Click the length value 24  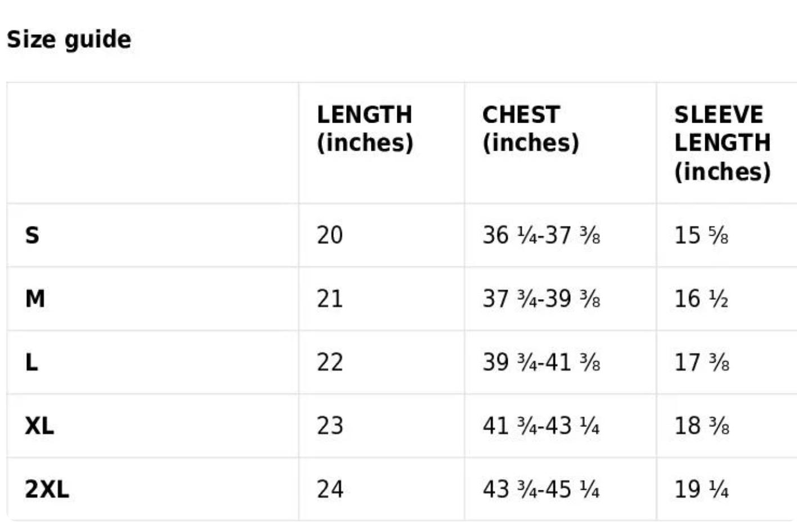(329, 489)
